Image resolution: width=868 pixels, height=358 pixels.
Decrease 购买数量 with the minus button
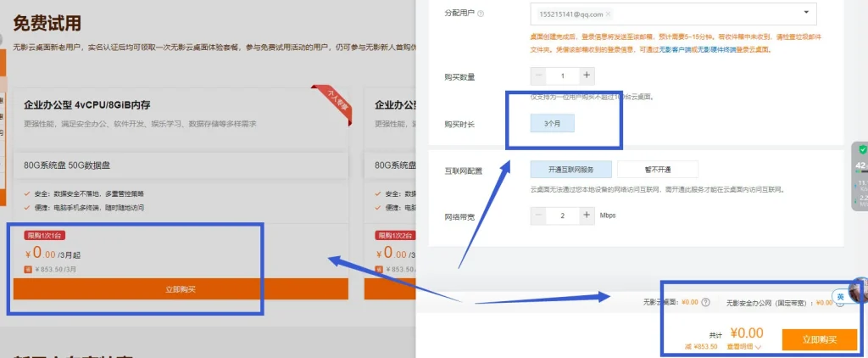click(538, 76)
